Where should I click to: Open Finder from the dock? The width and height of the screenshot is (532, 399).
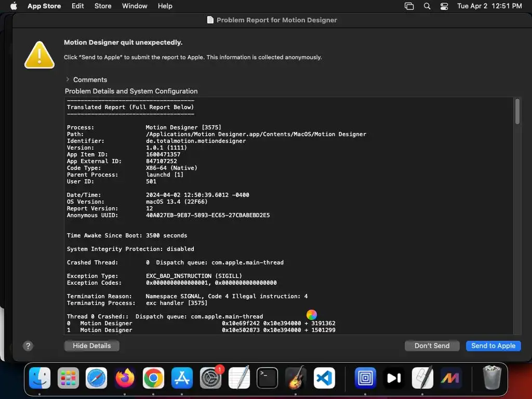[39, 378]
